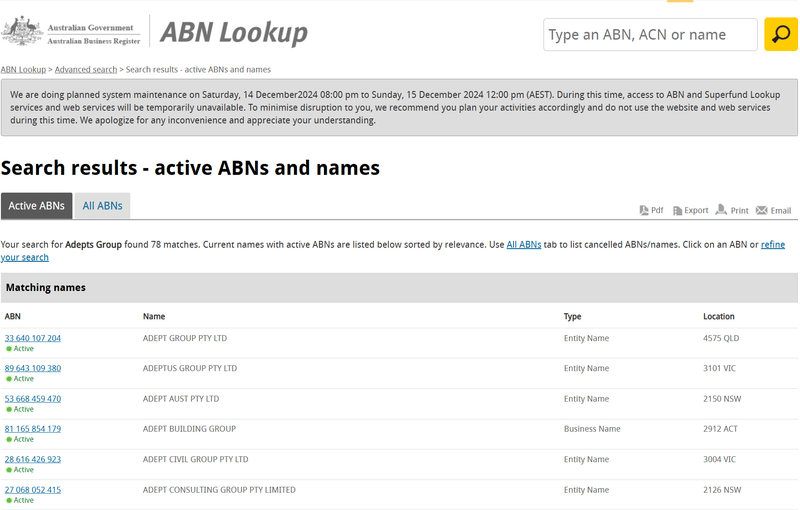Open ABN 28 616 426 923

coord(33,460)
